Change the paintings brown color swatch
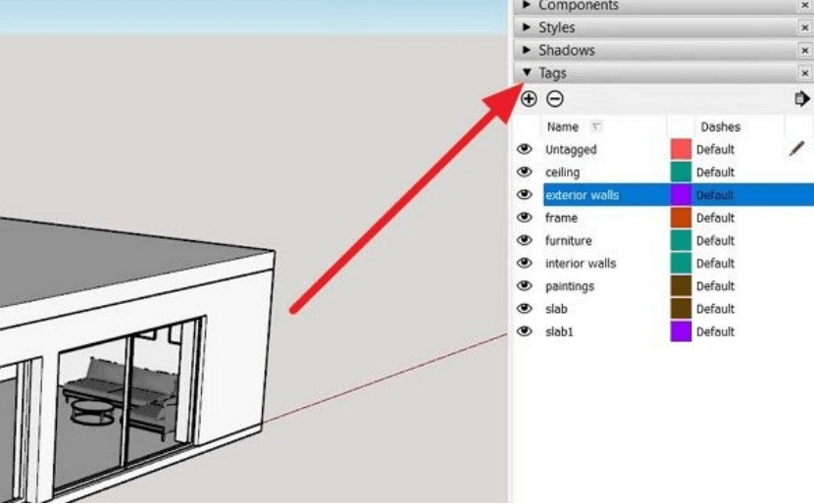814x504 pixels. point(681,286)
